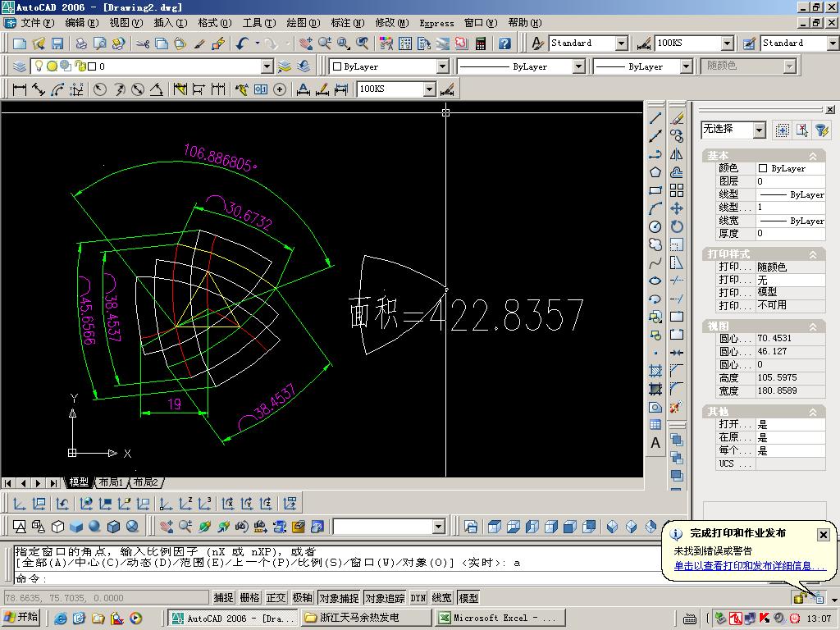Collapse the 打印样式 properties section

813,254
